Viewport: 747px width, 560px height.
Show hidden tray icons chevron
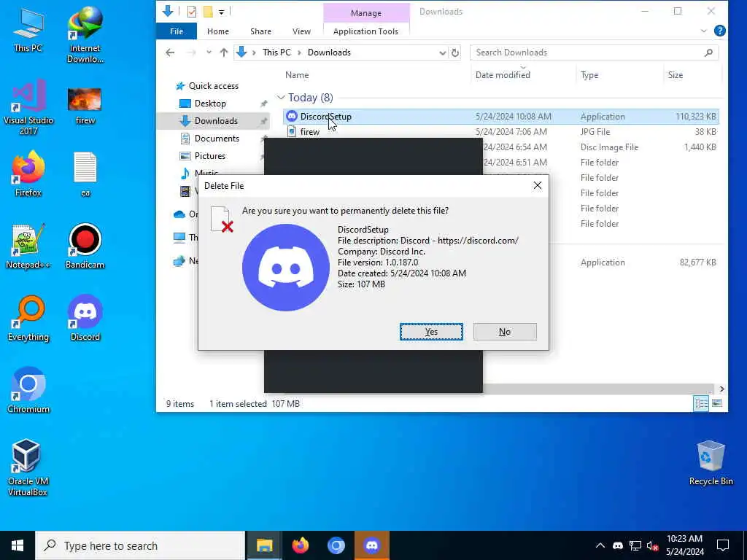600,545
